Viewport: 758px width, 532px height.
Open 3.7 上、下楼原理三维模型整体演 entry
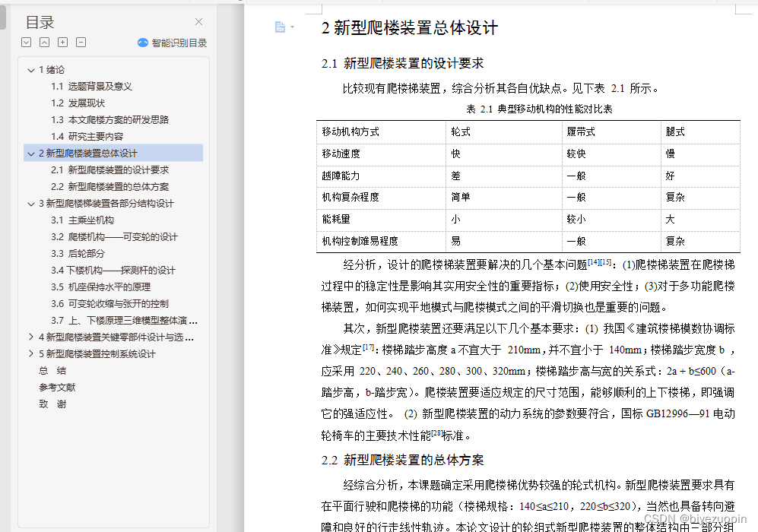124,321
